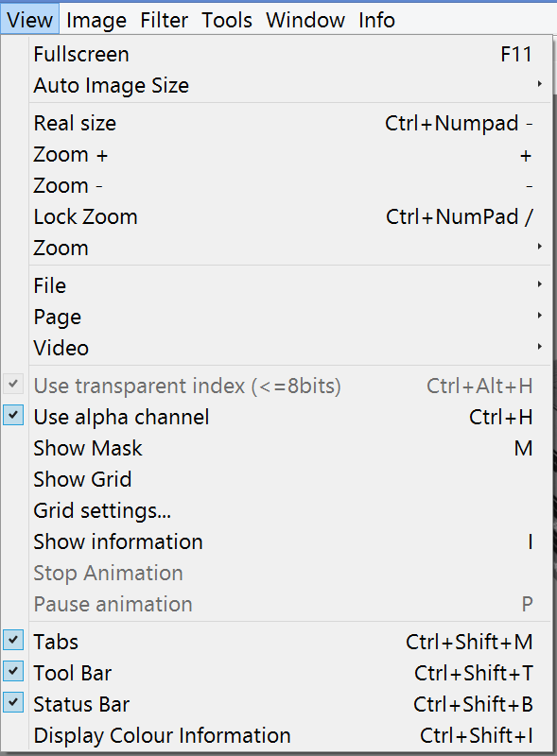This screenshot has width=557, height=756.
Task: Open the Filter menu
Action: pos(165,20)
